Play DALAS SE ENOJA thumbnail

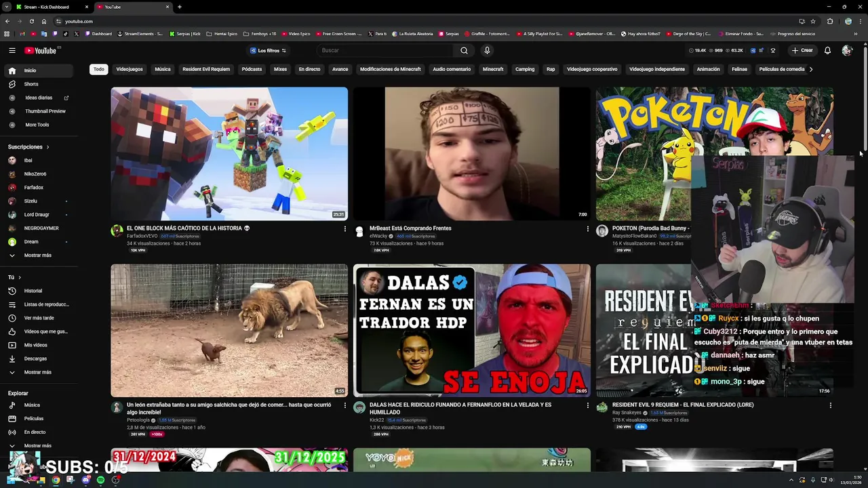click(x=472, y=330)
